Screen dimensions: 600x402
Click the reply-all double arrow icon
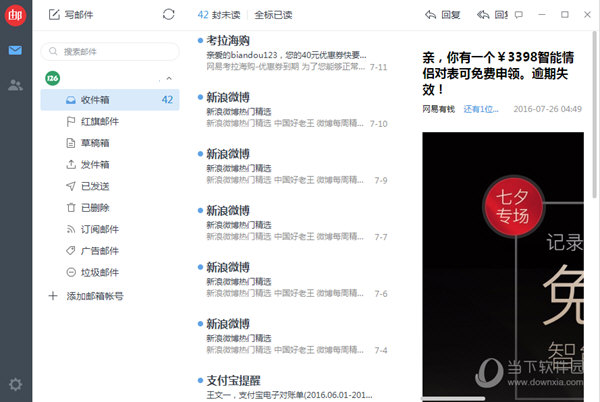pyautogui.click(x=483, y=15)
